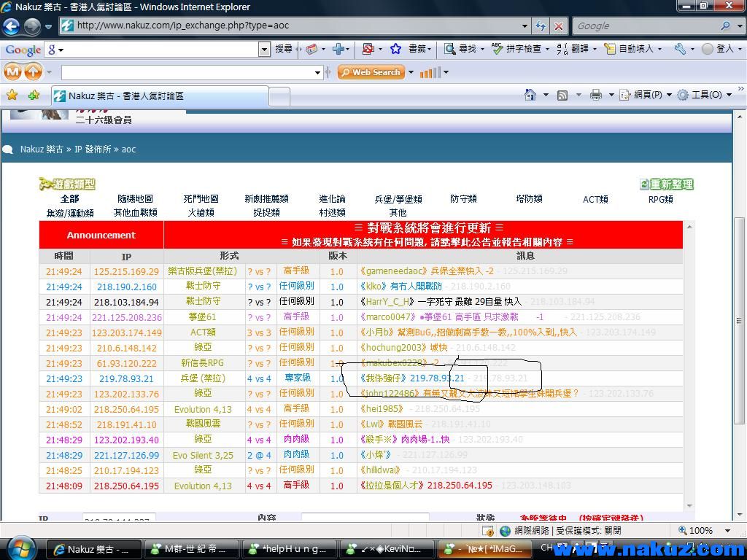Click the IE Home icon
Screen dimensions: 747x560
pos(531,95)
